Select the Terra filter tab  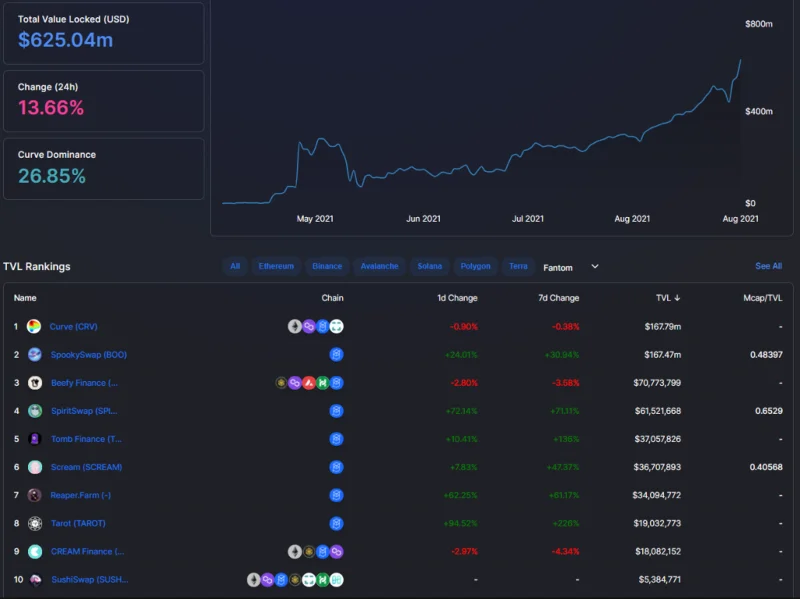click(x=518, y=266)
